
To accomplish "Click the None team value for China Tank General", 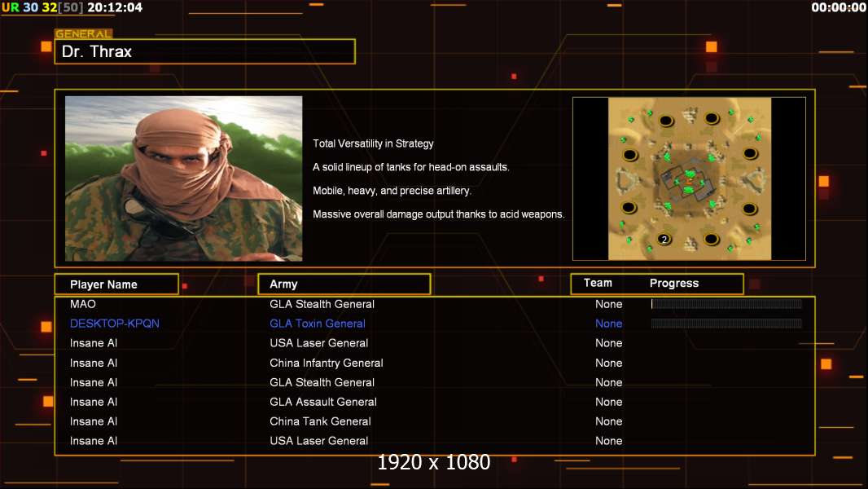I will pyautogui.click(x=609, y=421).
